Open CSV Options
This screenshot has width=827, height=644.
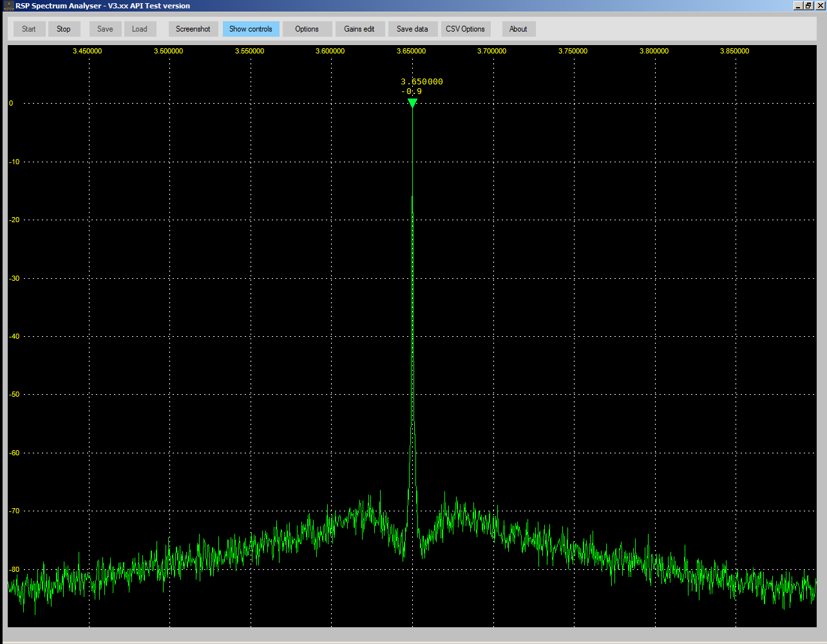point(465,29)
